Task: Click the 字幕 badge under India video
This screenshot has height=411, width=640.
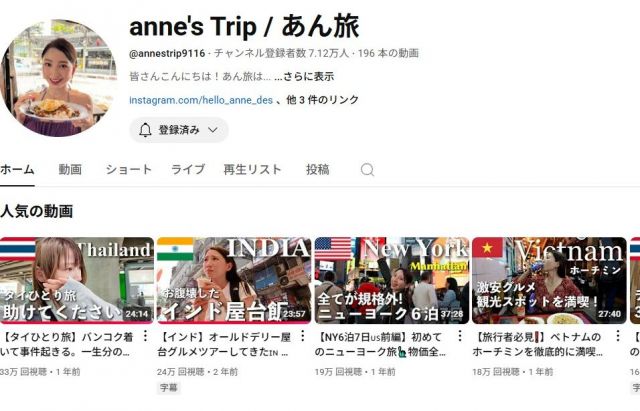Action: pos(169,388)
